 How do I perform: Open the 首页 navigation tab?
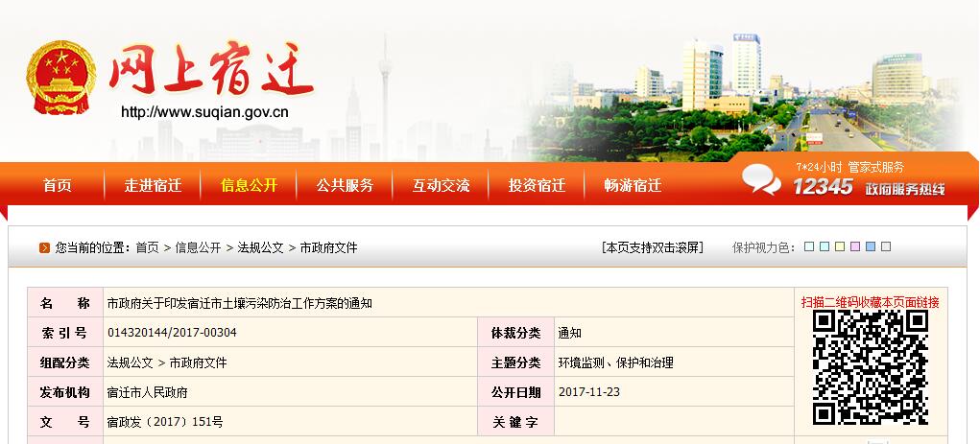point(57,185)
